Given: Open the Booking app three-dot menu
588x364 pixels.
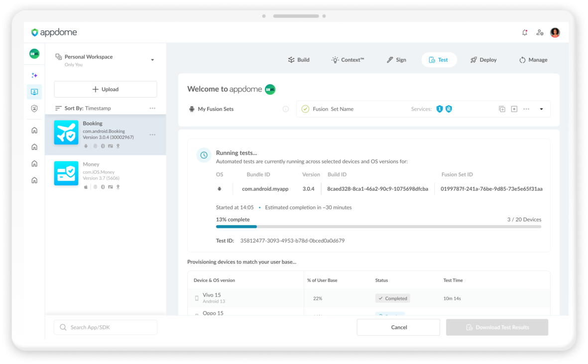Looking at the screenshot, I should (x=152, y=134).
